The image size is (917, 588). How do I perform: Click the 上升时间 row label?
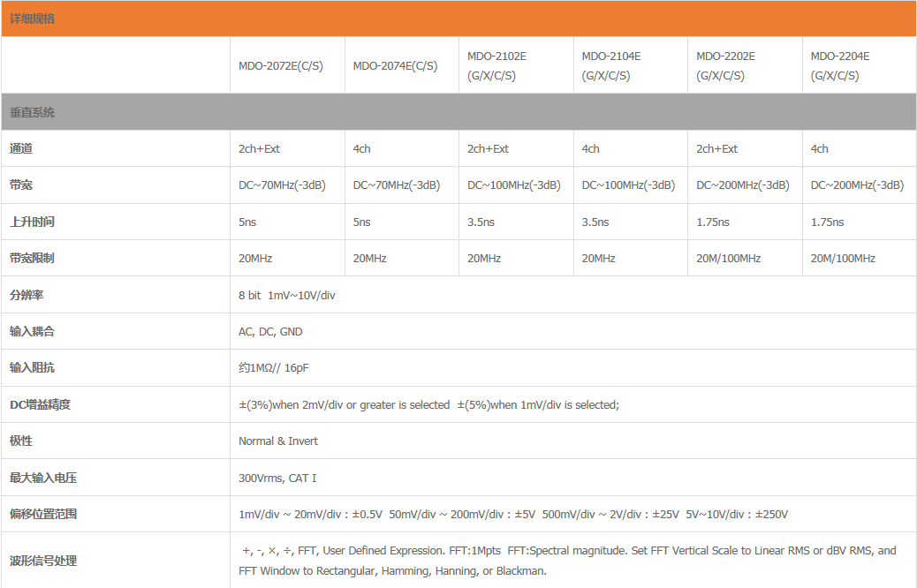[33, 222]
